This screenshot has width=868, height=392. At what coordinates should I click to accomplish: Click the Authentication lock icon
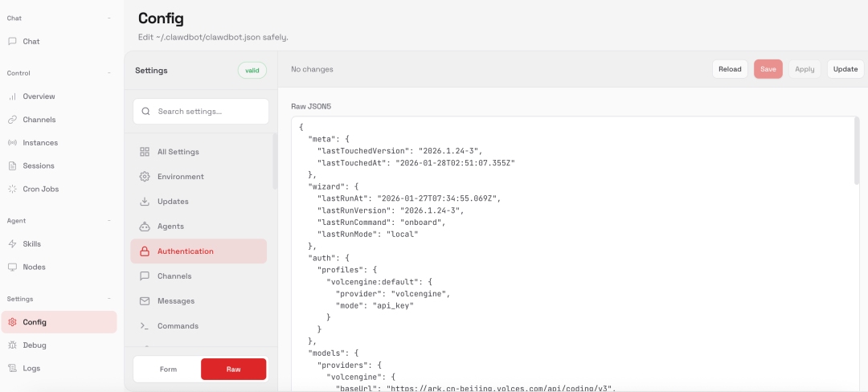tap(145, 251)
